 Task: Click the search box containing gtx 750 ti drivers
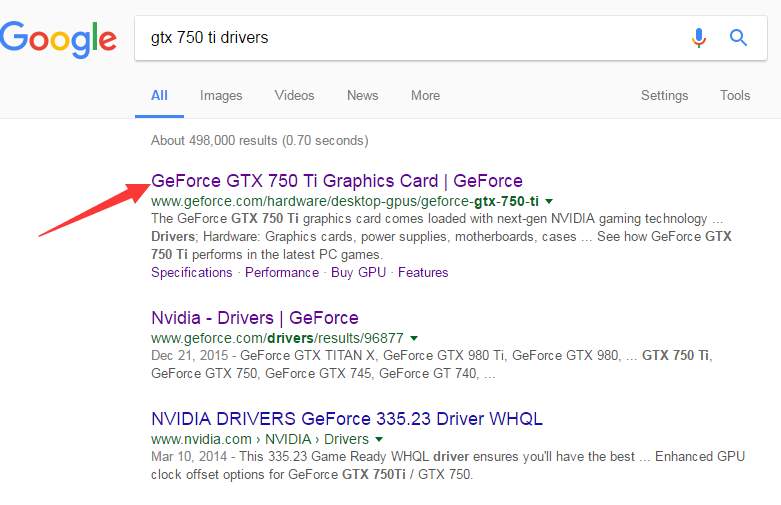[x=451, y=38]
